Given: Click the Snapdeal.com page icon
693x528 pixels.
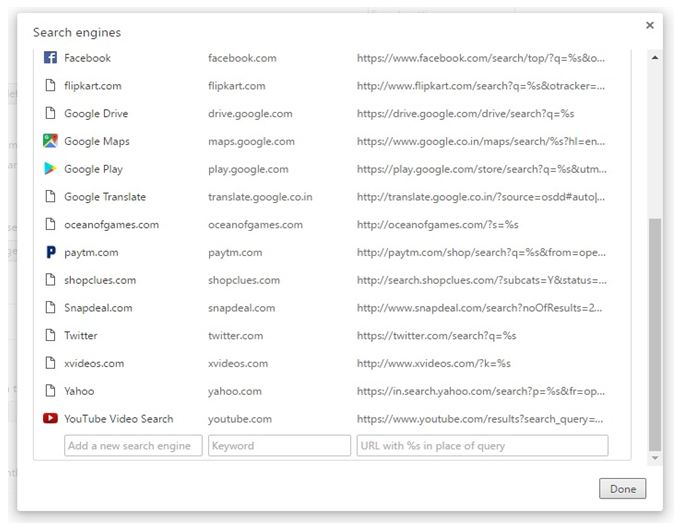Looking at the screenshot, I should click(x=50, y=308).
